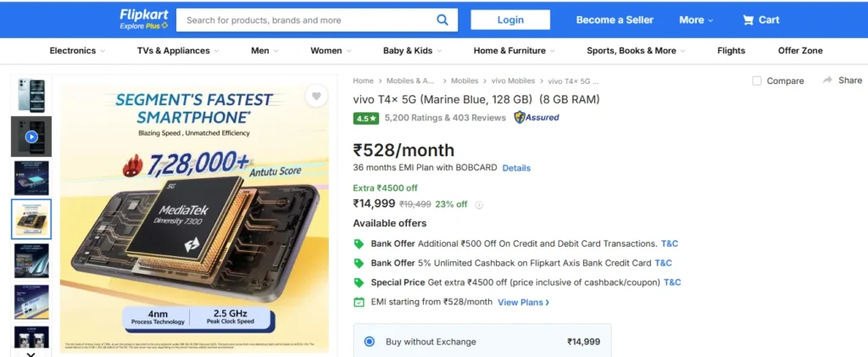
Task: Select the third thumbnail below the video
Action: [31, 178]
